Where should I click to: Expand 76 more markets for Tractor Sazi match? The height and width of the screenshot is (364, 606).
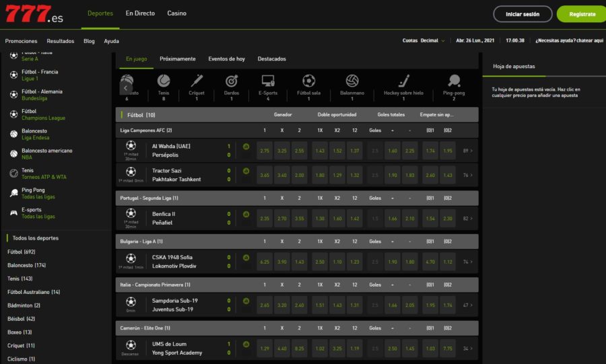click(x=468, y=175)
